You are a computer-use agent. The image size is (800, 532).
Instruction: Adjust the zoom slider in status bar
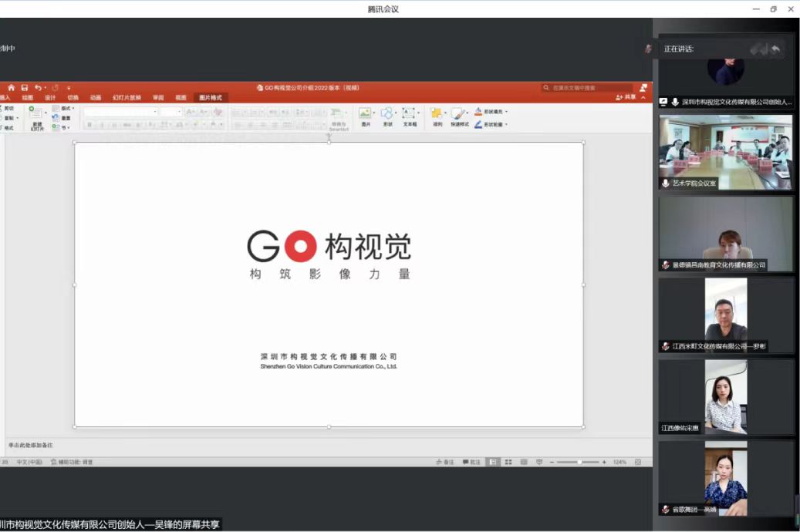(578, 462)
